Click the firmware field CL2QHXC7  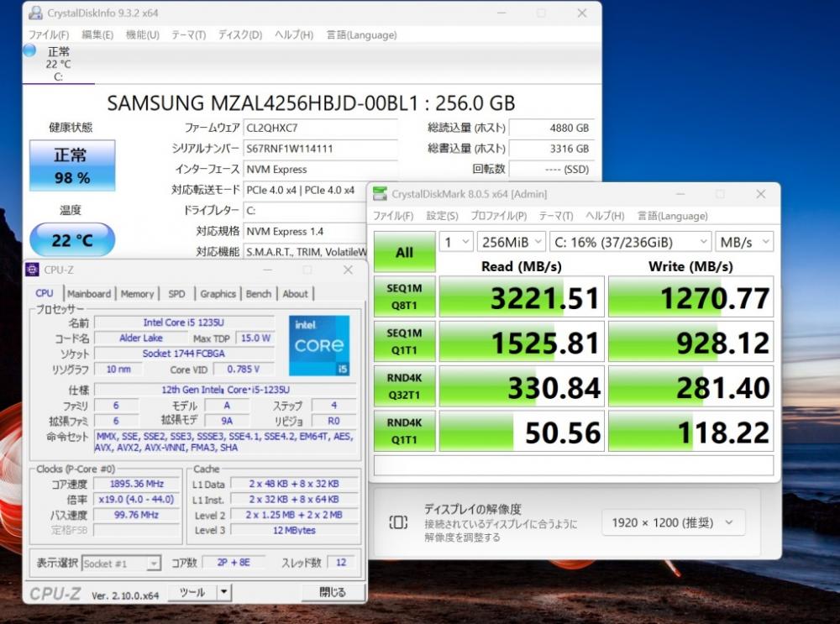click(320, 128)
